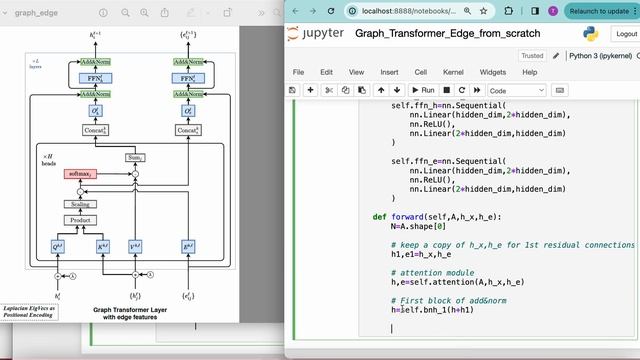Screen dimensions: 640x360
Task: Open the Help menu
Action: click(529, 72)
